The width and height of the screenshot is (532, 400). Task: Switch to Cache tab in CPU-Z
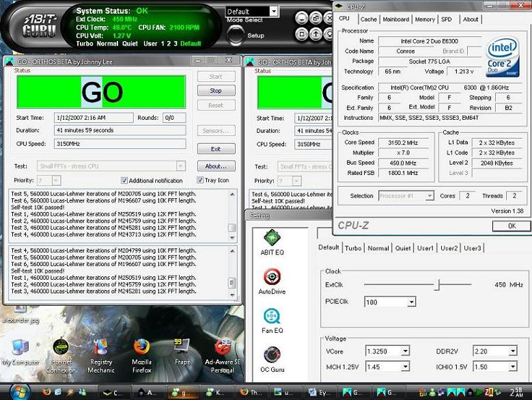pyautogui.click(x=369, y=19)
